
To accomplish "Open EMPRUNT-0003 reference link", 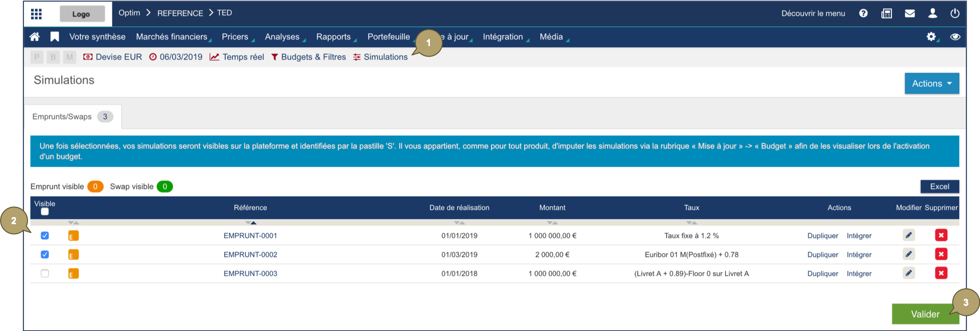I will [250, 273].
